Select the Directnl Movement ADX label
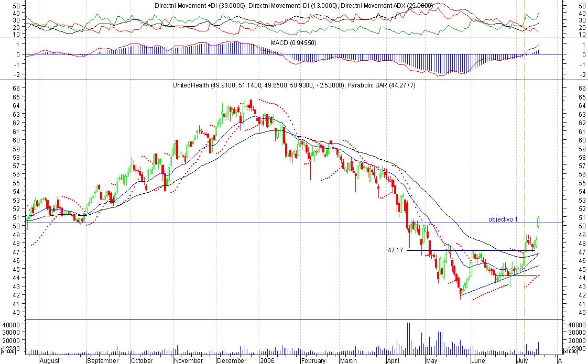Screen dimensions: 588x364 (386, 6)
